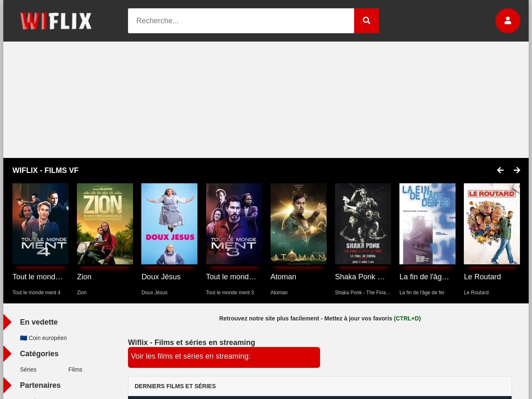The height and width of the screenshot is (399, 532).
Task: Open the Le Routard poster
Action: 492,224
